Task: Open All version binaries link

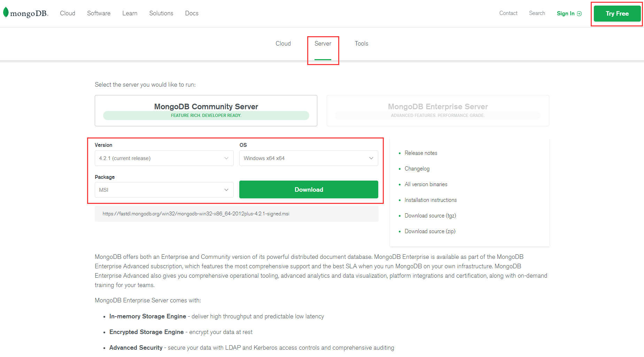Action: click(426, 184)
